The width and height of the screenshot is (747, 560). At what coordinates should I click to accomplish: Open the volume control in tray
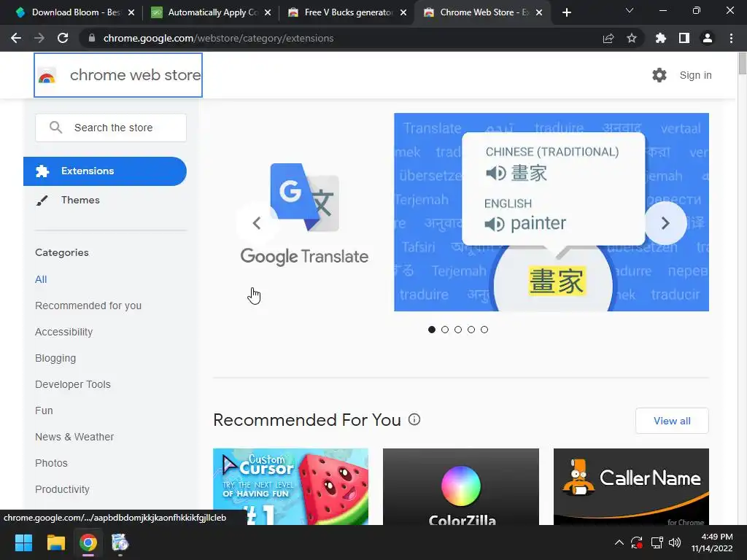coord(675,542)
